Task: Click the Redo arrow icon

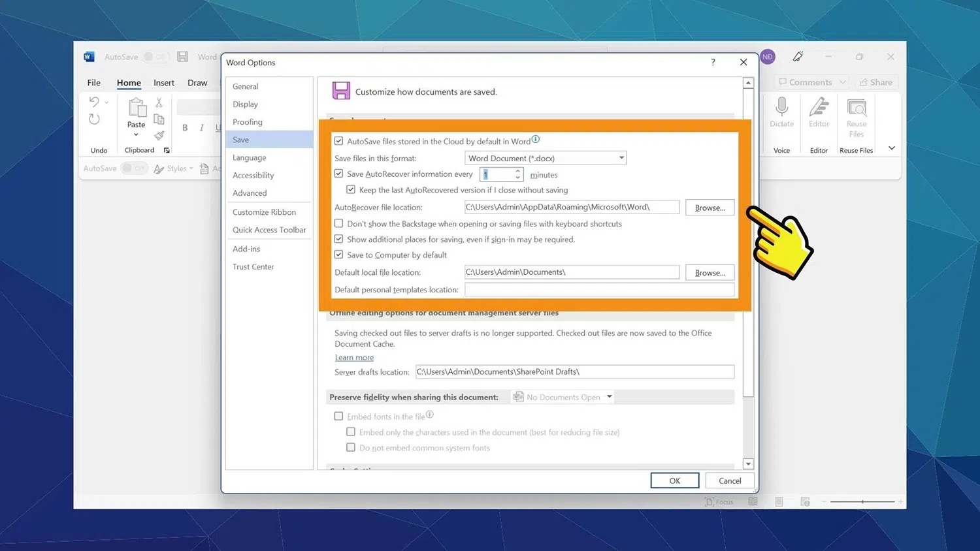Action: click(x=94, y=119)
